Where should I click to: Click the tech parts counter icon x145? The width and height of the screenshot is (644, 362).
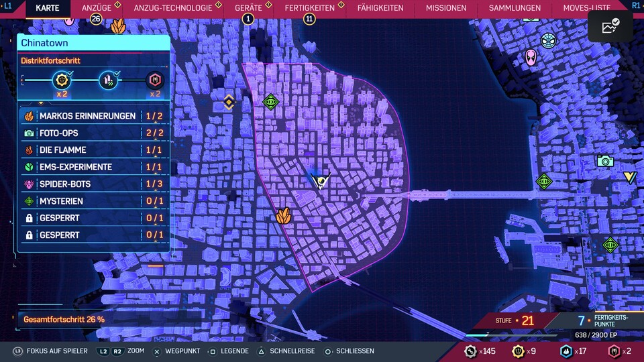click(x=470, y=351)
